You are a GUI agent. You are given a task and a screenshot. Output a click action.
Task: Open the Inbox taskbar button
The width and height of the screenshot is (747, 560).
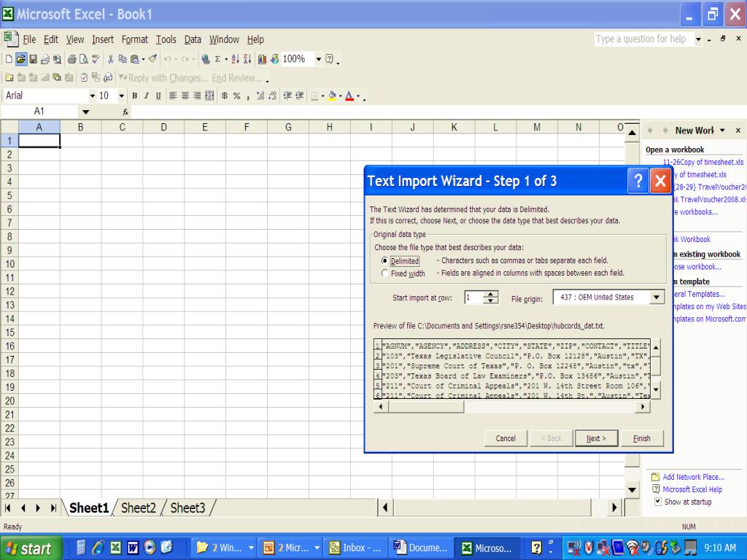(356, 548)
